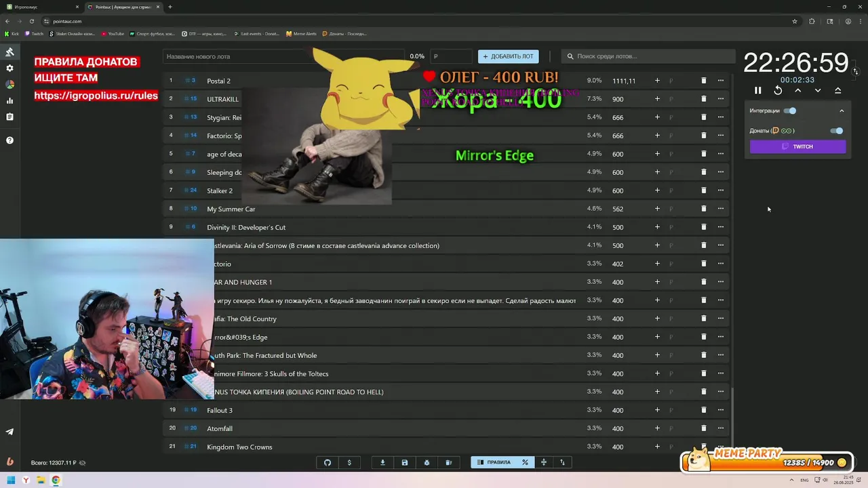The width and height of the screenshot is (868, 488).
Task: Reset the auction timer
Action: click(x=778, y=90)
